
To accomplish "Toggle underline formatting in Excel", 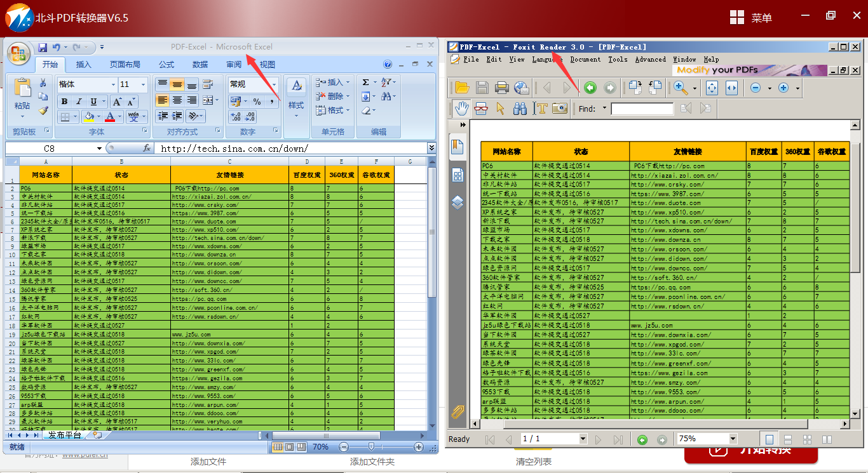I will point(93,102).
